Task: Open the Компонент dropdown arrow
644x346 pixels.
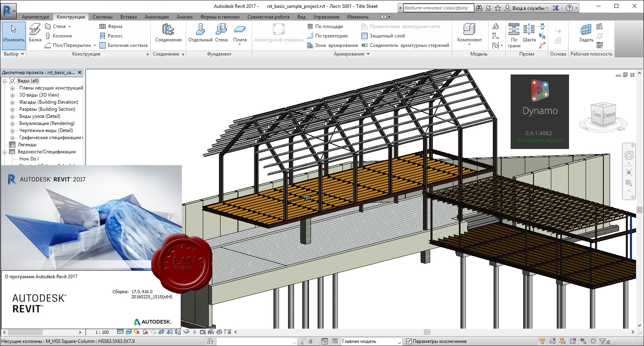Action: pos(470,45)
